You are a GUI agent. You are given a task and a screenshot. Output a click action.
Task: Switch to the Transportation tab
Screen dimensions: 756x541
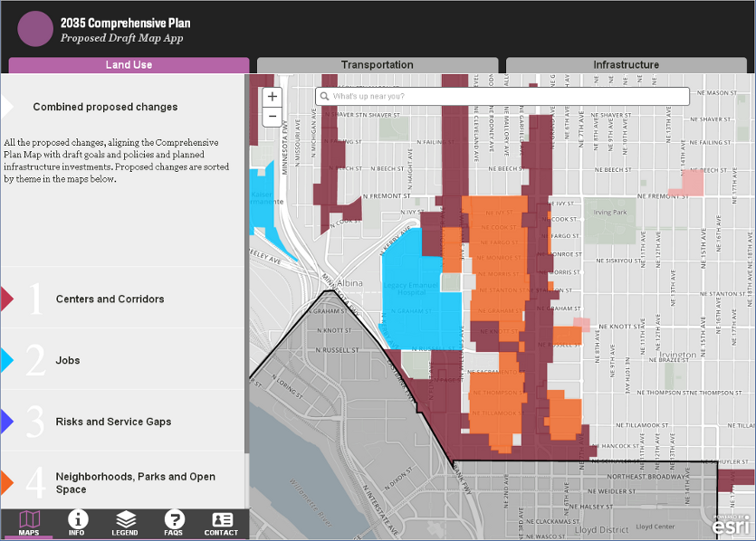(x=377, y=65)
